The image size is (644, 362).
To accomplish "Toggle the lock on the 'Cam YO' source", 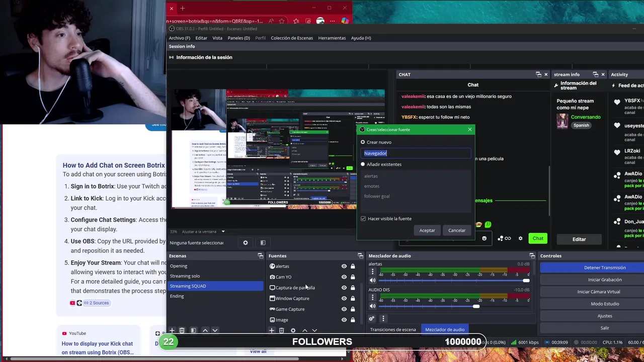I will [353, 277].
